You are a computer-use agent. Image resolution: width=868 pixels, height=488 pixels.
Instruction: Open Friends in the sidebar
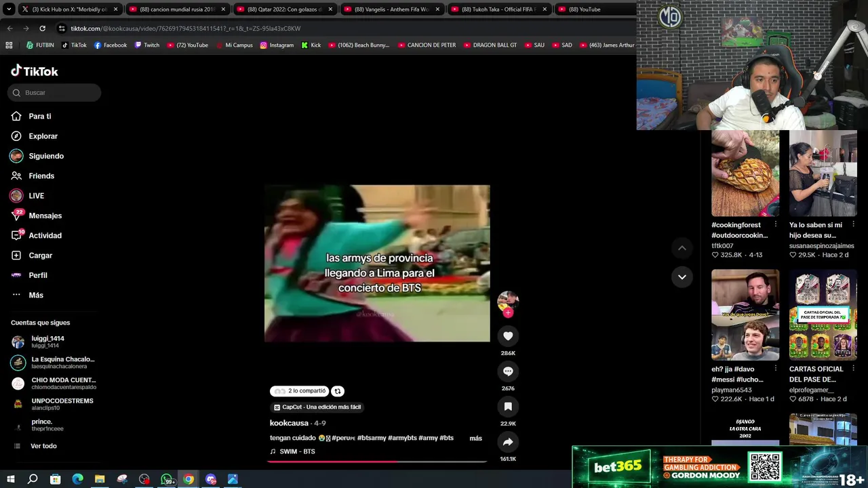point(33,176)
